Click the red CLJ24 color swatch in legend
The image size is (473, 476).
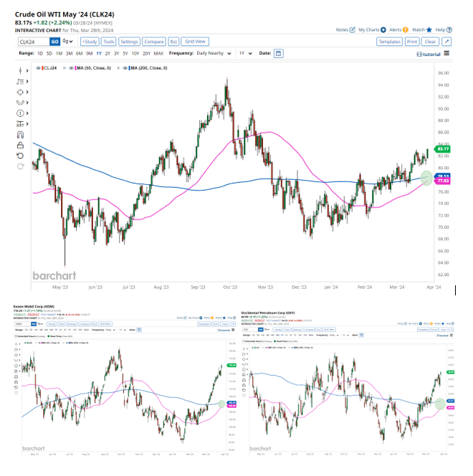point(43,68)
